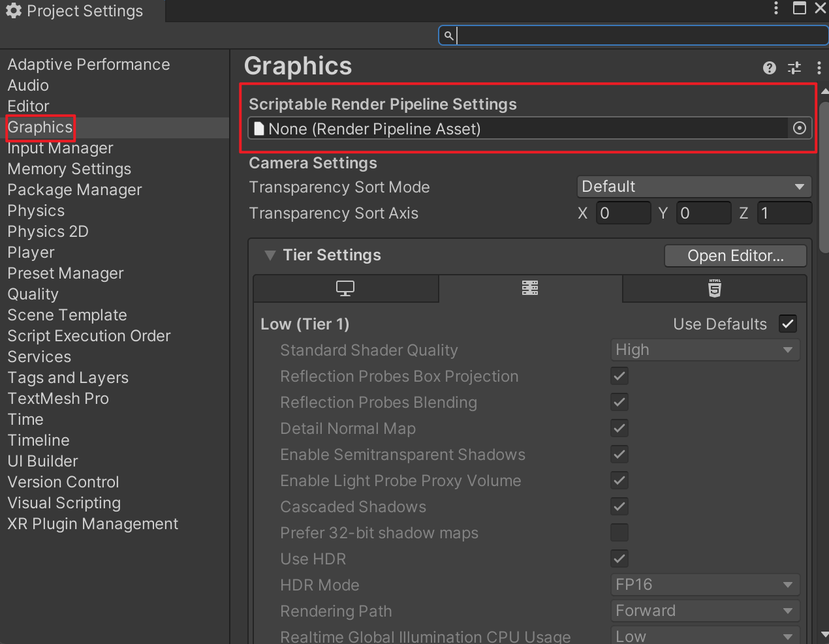Open Physics 2D settings
The height and width of the screenshot is (644, 829).
click(48, 232)
